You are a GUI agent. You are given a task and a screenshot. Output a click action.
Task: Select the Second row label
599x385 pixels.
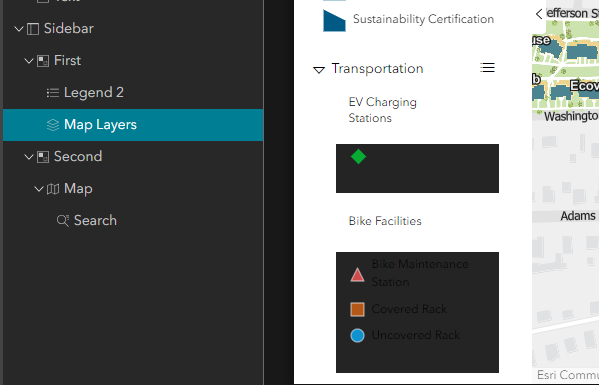(78, 157)
